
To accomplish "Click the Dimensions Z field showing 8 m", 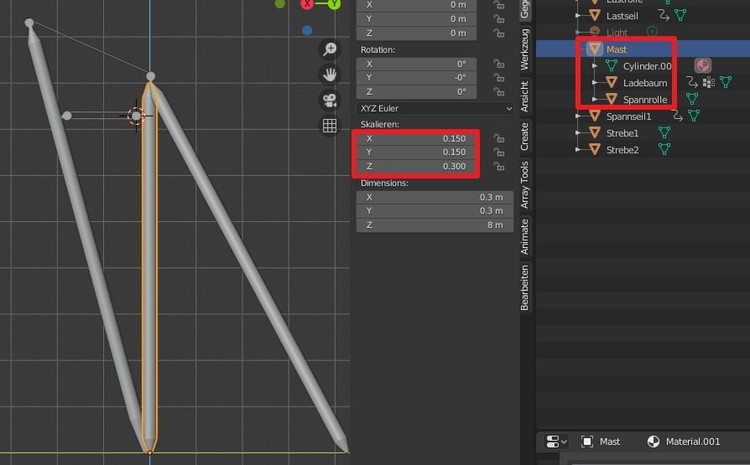I will (435, 225).
